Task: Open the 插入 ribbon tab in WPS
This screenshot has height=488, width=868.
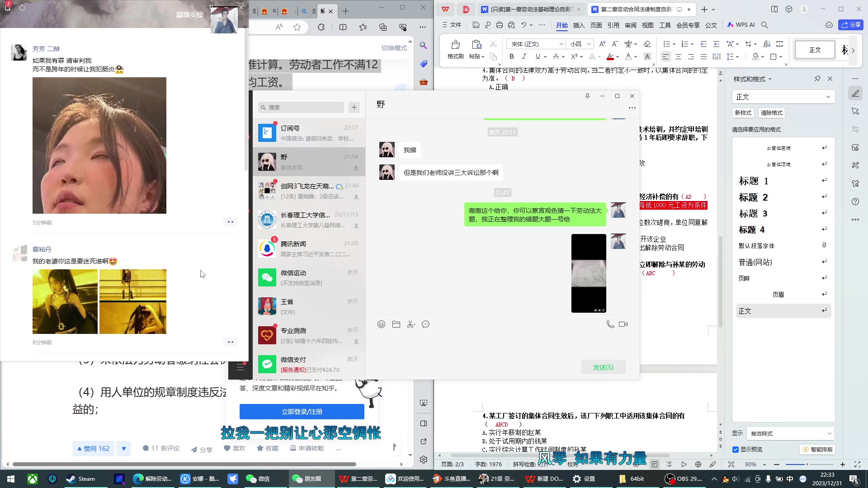Action: pos(579,25)
